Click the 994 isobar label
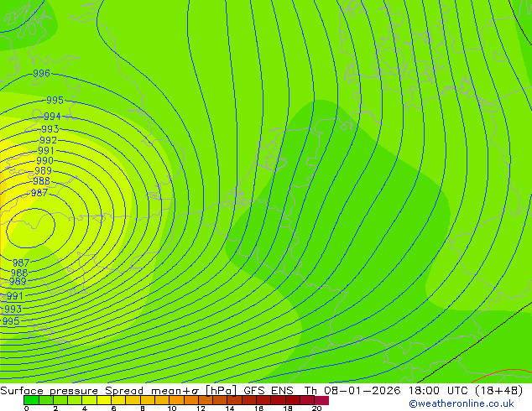Viewport: 532px width, 411px height. [x=52, y=117]
